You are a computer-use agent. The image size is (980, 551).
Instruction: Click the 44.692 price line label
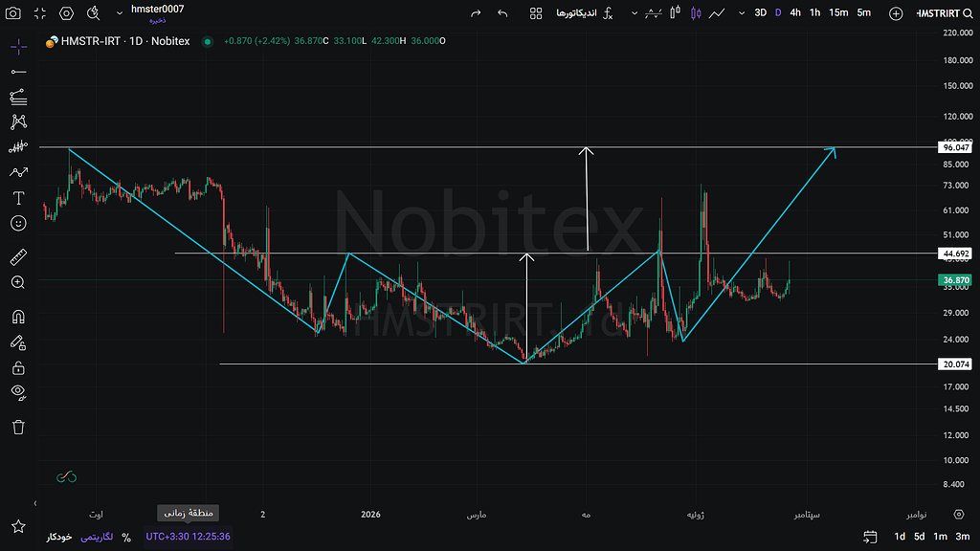956,253
